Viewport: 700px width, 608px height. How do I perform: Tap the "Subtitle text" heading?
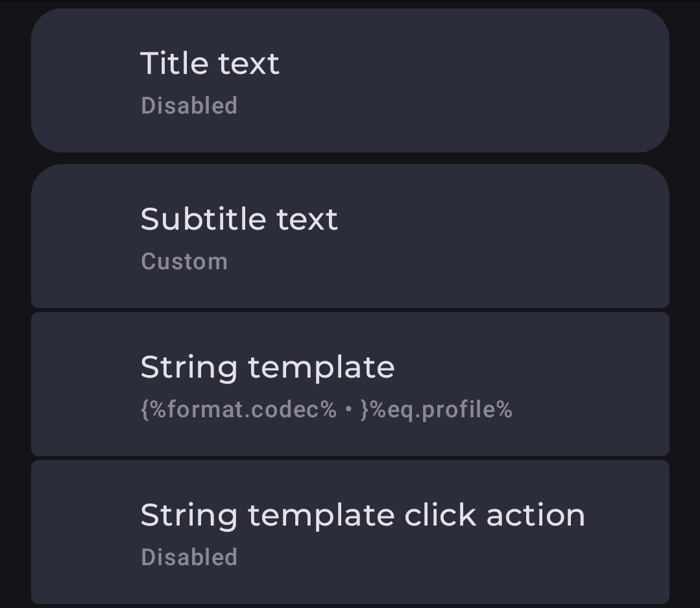(239, 219)
